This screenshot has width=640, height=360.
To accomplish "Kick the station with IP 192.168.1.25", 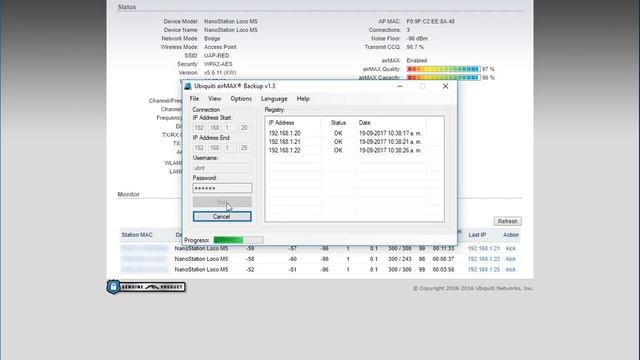I will tap(511, 270).
